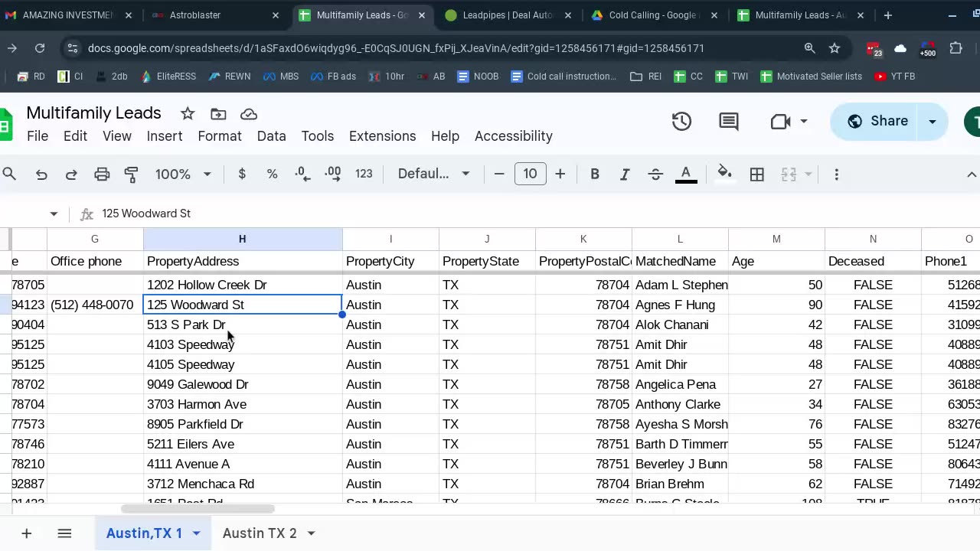Open Austin TX 2 tab dropdown arrow
This screenshot has width=980, height=551.
pyautogui.click(x=311, y=533)
